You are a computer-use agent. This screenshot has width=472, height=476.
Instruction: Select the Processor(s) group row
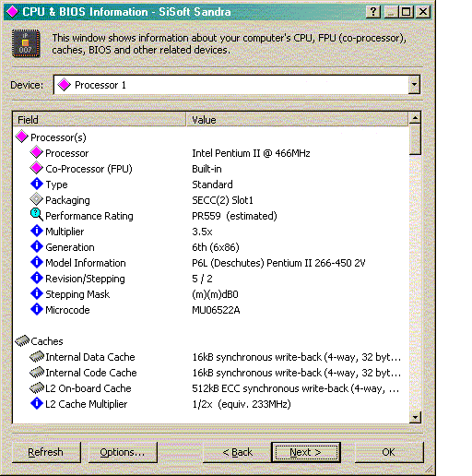coord(58,137)
